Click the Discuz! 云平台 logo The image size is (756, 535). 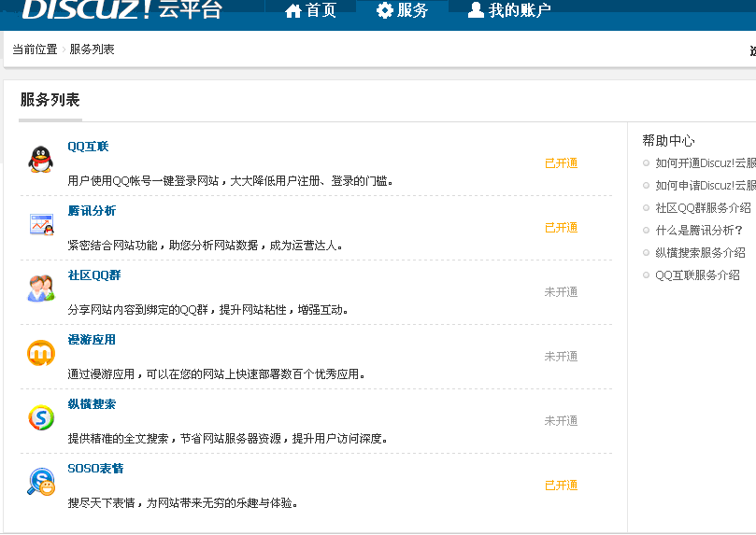[122, 9]
